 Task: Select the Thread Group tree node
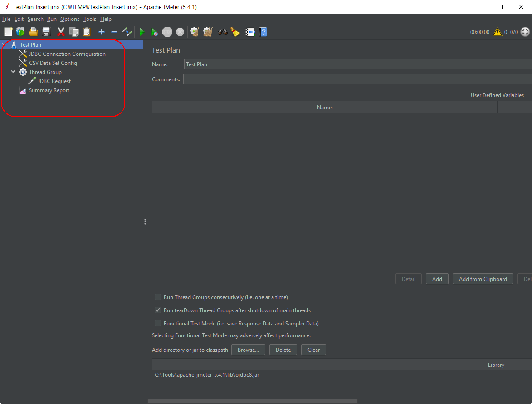[x=45, y=72]
